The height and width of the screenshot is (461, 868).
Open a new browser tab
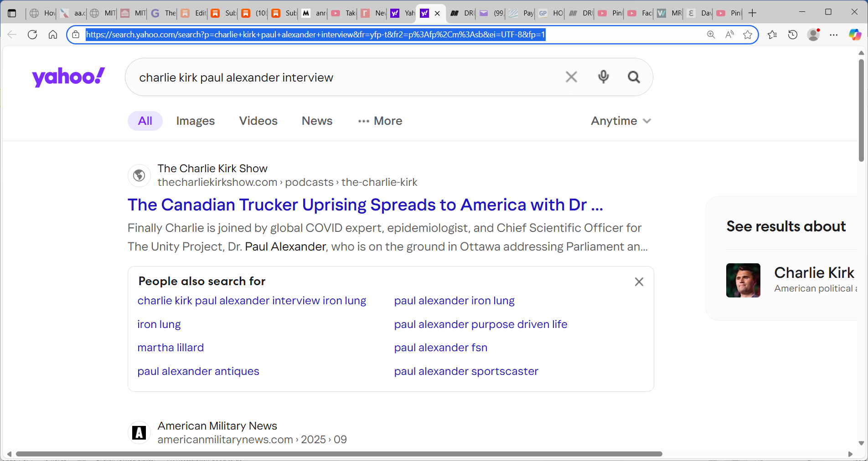point(753,13)
